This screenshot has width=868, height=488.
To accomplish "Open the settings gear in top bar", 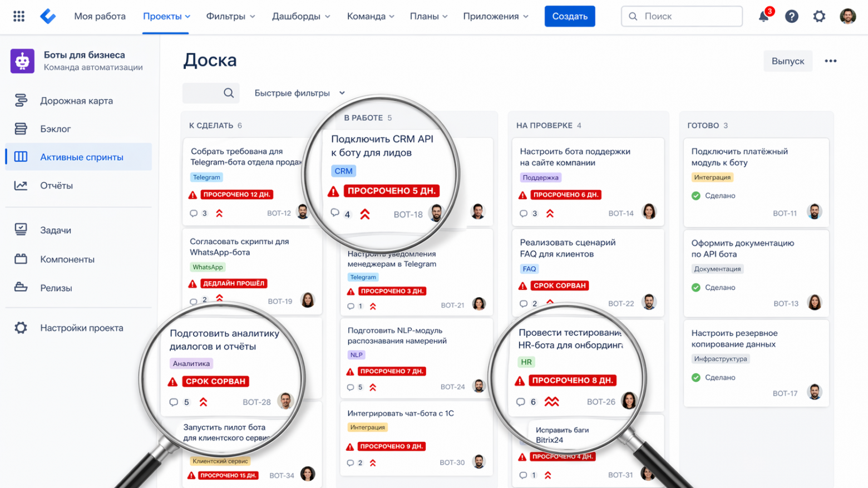I will click(x=819, y=16).
